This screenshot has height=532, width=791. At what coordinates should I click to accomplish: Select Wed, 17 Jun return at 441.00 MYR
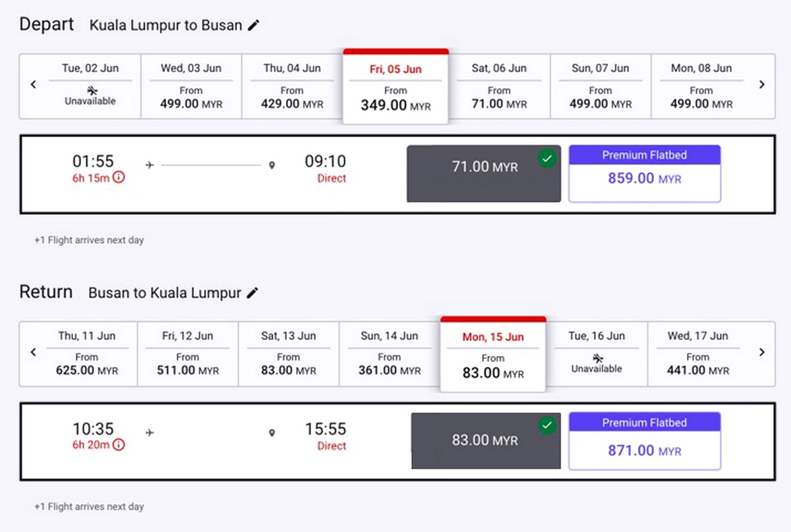[x=697, y=354]
